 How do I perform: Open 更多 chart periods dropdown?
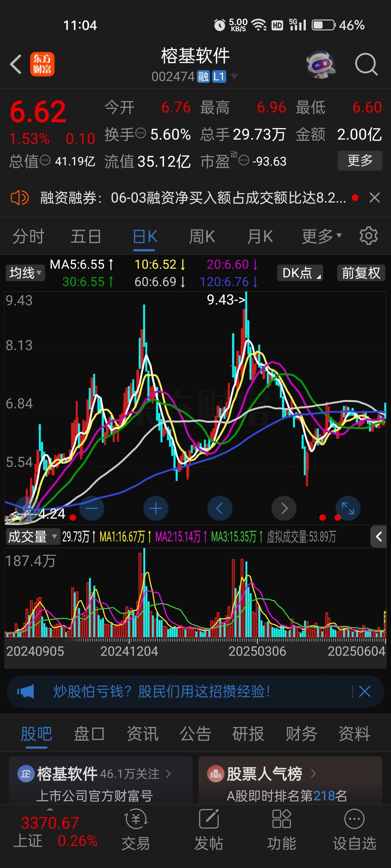321,236
